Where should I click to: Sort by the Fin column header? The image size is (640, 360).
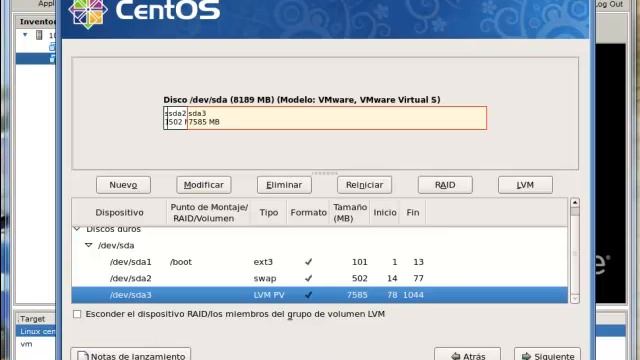tap(412, 212)
